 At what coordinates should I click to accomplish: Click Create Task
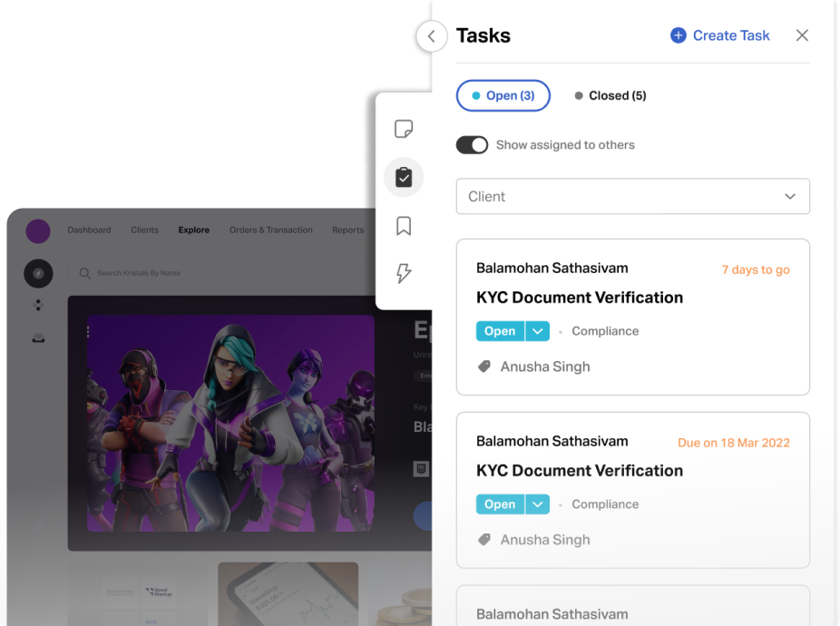720,35
